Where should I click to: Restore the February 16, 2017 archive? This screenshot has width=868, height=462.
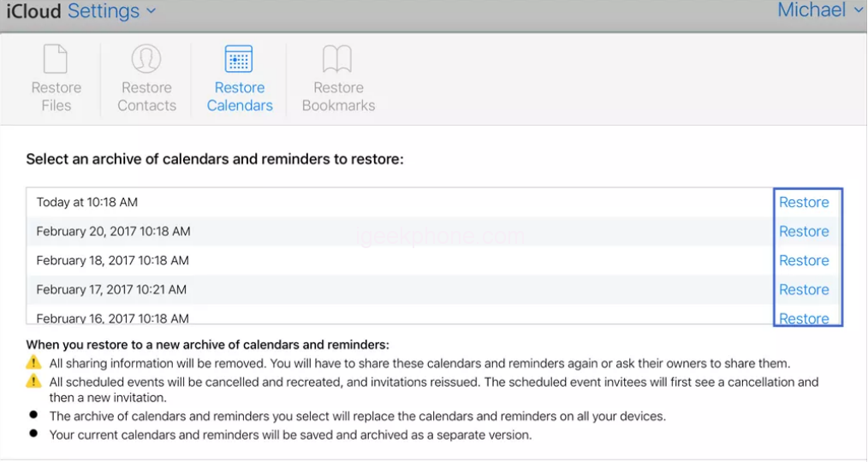tap(804, 318)
